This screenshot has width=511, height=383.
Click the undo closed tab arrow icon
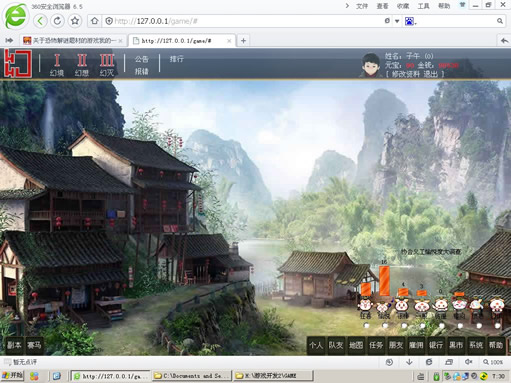pos(504,41)
